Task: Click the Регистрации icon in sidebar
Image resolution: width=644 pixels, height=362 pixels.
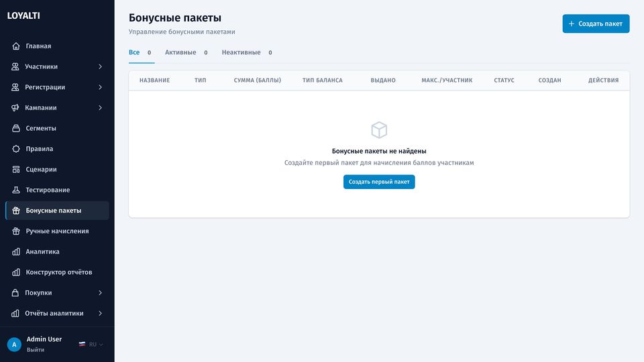Action: [15, 87]
